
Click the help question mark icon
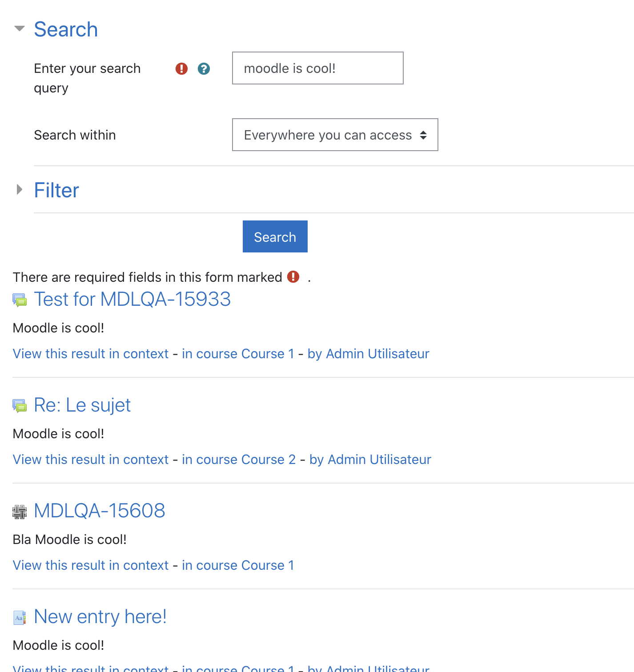point(204,69)
